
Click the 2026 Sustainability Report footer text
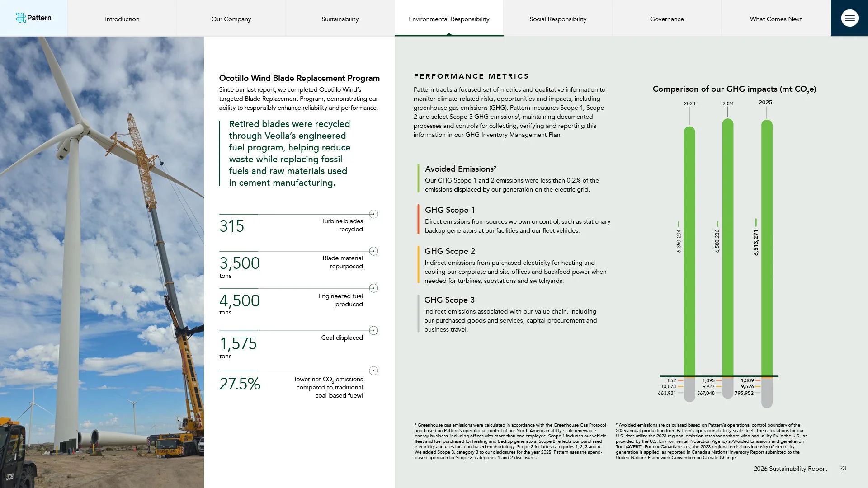pos(790,469)
